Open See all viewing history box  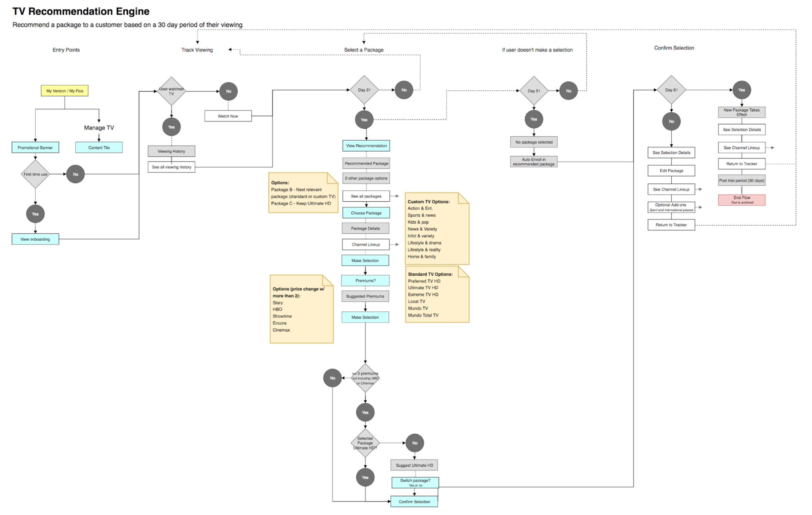click(x=171, y=167)
